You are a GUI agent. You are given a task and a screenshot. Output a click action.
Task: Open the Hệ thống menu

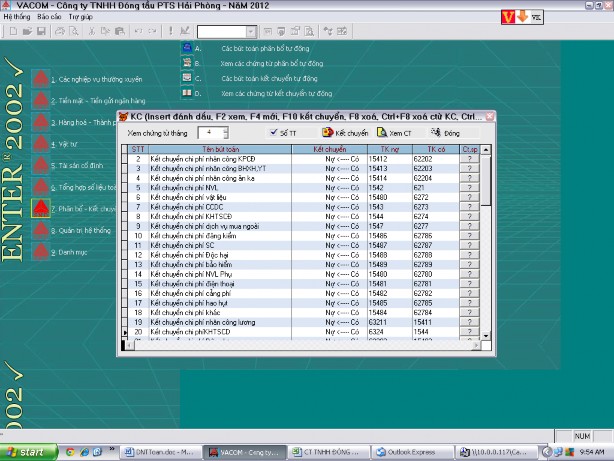pos(17,17)
